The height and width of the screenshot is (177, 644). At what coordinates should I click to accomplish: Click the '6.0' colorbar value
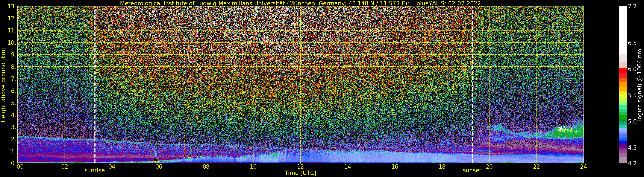[x=632, y=69]
